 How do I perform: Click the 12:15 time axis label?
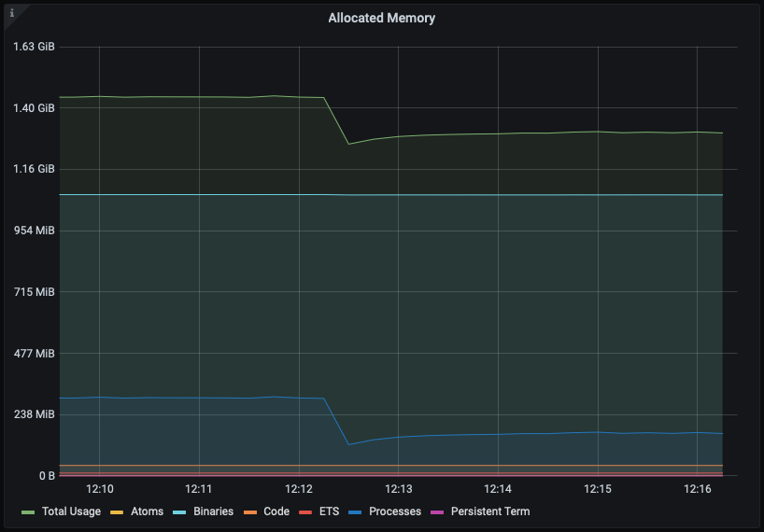coord(598,489)
